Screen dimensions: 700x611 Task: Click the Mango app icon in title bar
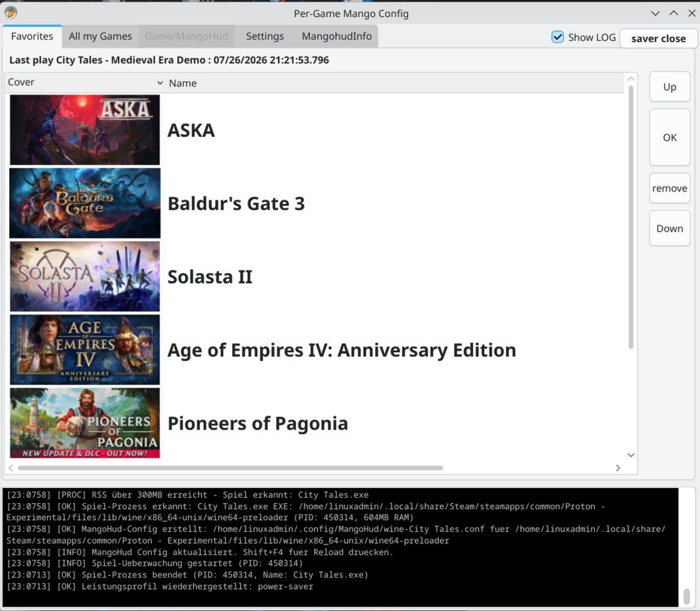[x=11, y=13]
